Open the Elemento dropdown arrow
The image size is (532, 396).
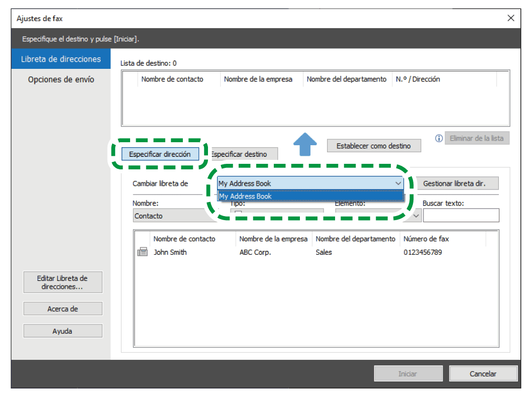click(x=415, y=216)
